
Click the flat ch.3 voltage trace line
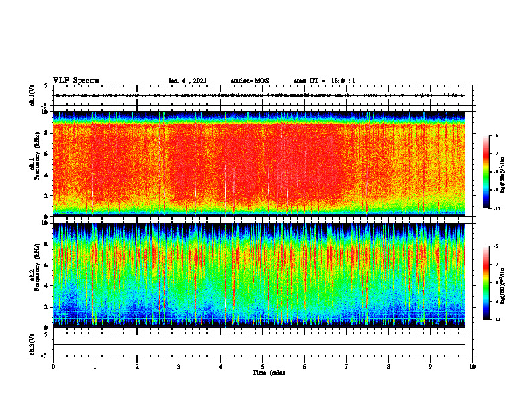pyautogui.click(x=259, y=345)
